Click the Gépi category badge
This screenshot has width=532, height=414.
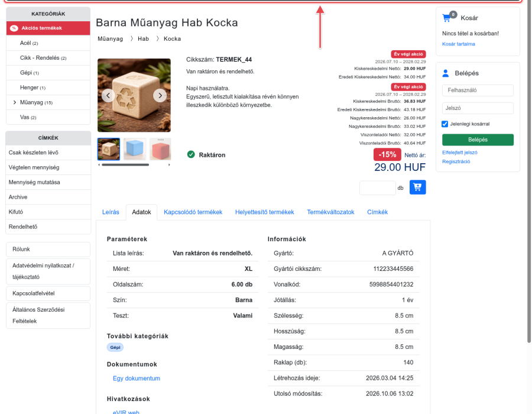[x=115, y=348]
